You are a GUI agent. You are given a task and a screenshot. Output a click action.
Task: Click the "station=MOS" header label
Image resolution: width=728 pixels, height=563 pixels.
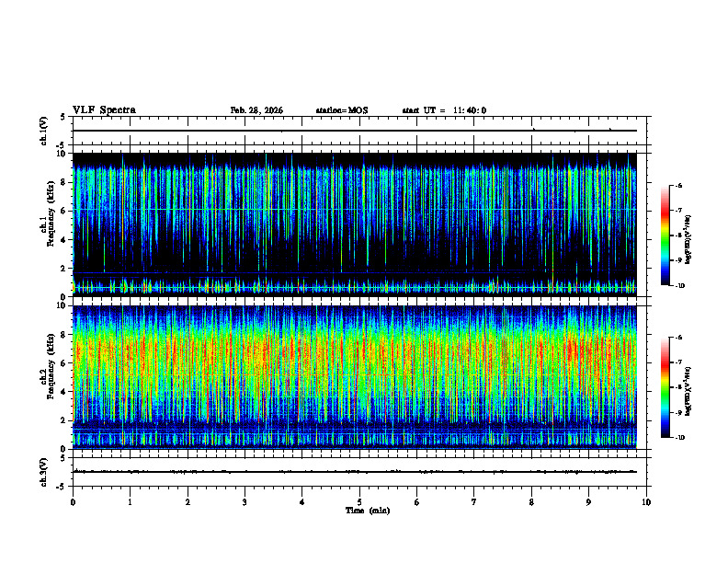342,110
